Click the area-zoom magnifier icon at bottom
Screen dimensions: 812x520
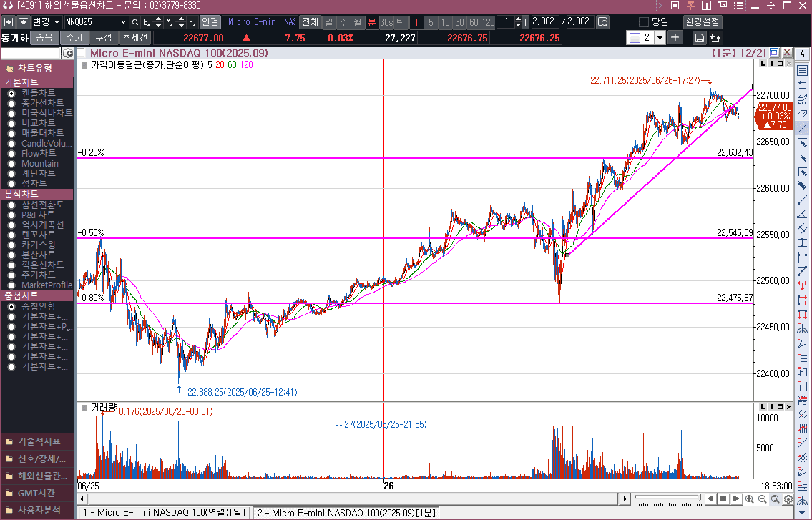click(x=776, y=499)
